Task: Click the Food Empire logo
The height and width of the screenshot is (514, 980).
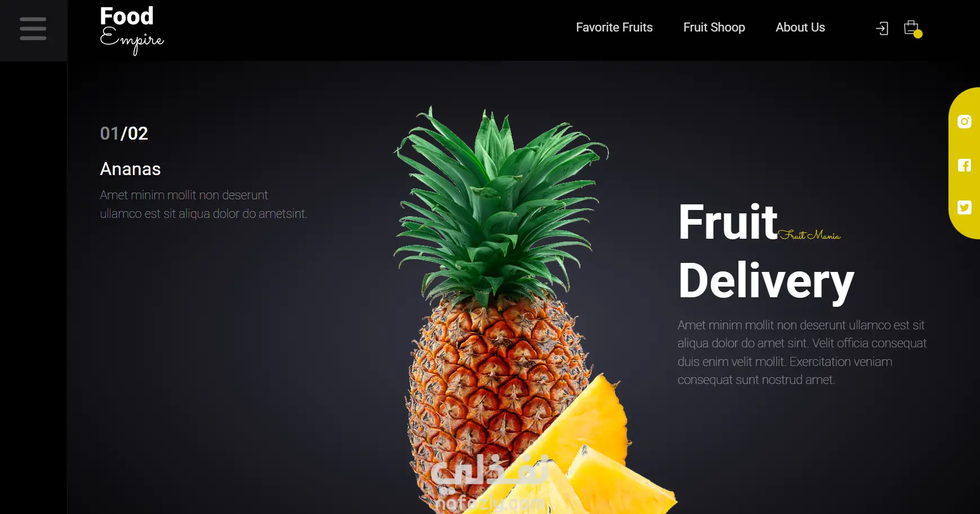Action: coord(132,30)
